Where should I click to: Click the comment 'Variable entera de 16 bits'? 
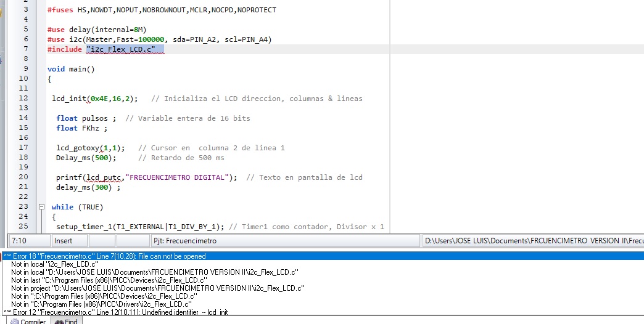[x=188, y=118]
